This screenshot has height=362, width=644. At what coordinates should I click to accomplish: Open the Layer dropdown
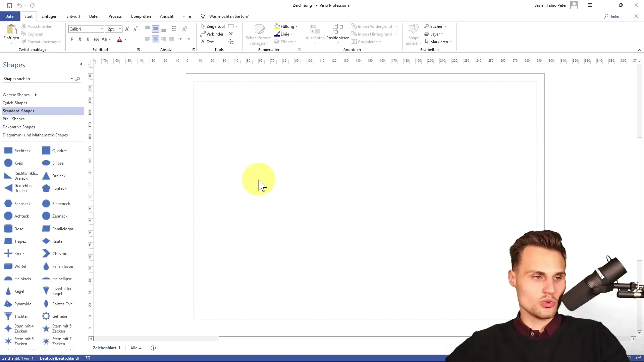point(434,34)
